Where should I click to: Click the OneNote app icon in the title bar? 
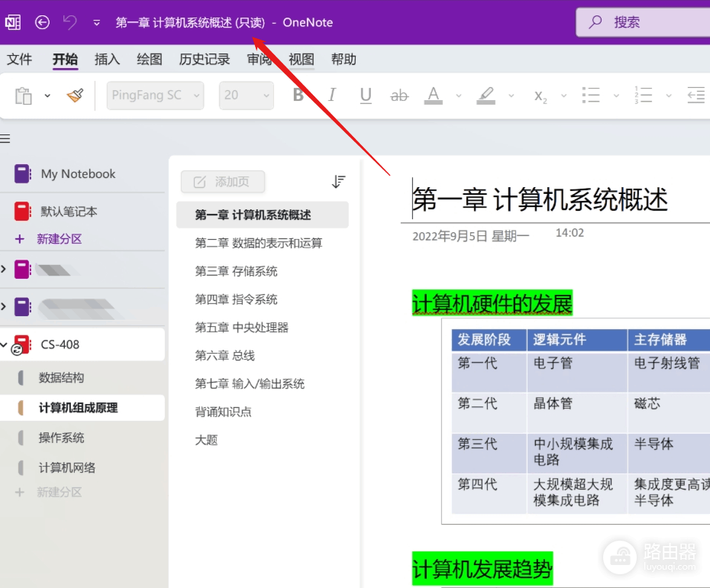point(13,22)
